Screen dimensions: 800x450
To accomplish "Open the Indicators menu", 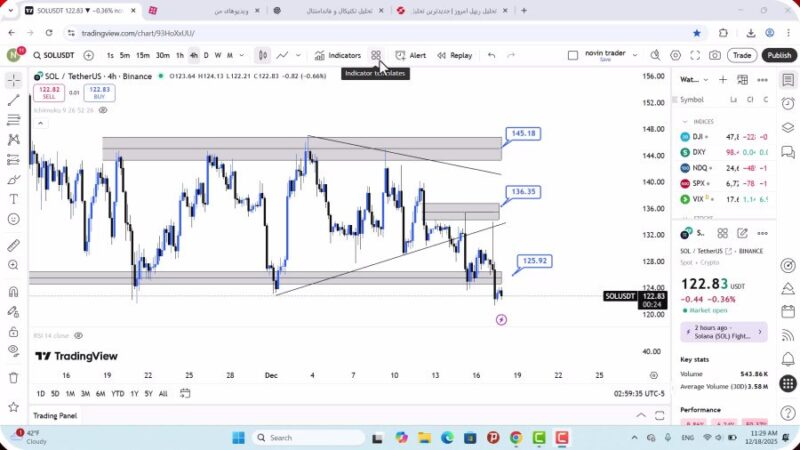I will click(337, 56).
